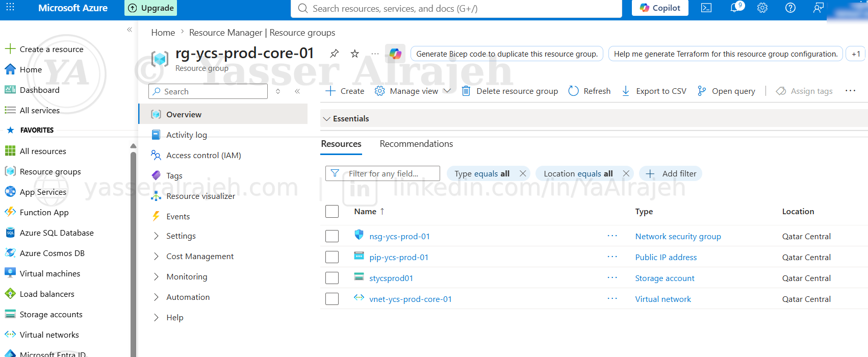Open more toolbar commands ellipsis
This screenshot has height=357, width=868.
[850, 91]
